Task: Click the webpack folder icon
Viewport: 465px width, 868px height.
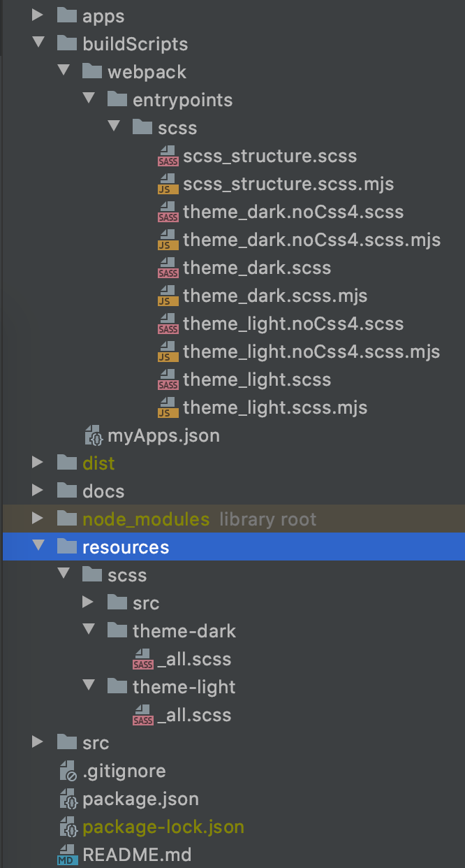Action: click(91, 71)
